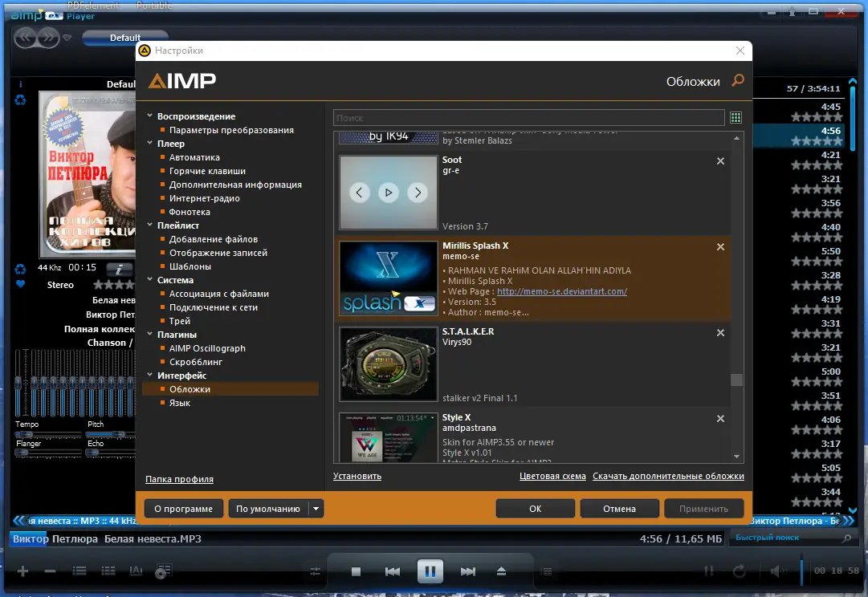
Task: Open Скробблинг settings page
Action: point(195,362)
